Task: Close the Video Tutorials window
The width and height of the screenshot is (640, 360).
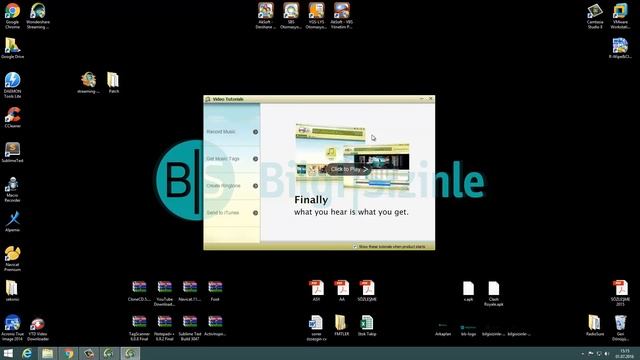Action: [430, 99]
